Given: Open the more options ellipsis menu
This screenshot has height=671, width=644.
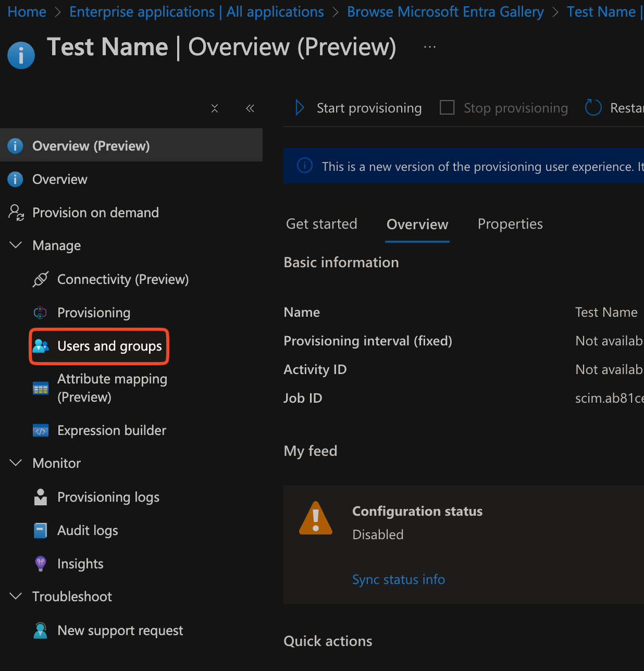Looking at the screenshot, I should pos(430,47).
